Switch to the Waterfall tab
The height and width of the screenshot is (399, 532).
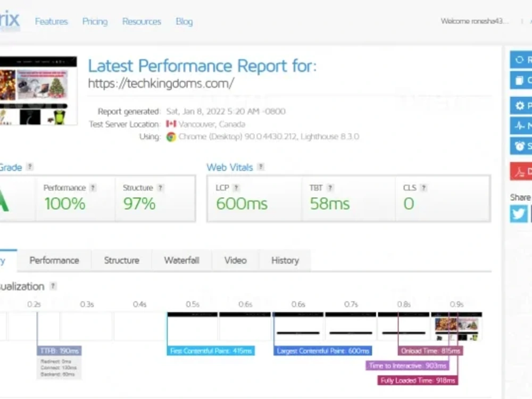pos(181,260)
